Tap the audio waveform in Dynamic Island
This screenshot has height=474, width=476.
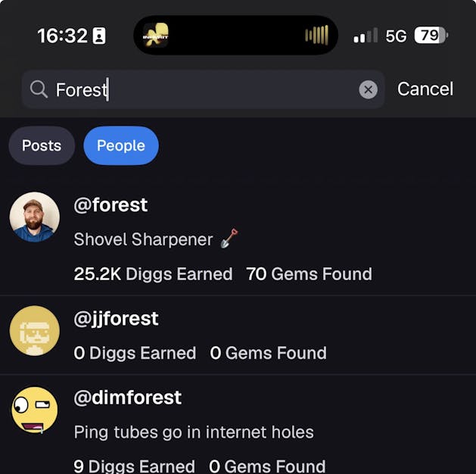(x=316, y=35)
